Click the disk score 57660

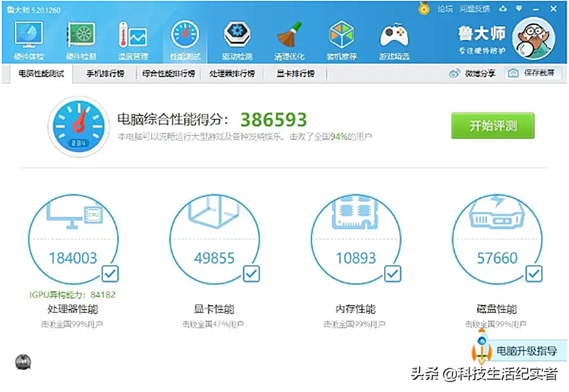click(496, 258)
